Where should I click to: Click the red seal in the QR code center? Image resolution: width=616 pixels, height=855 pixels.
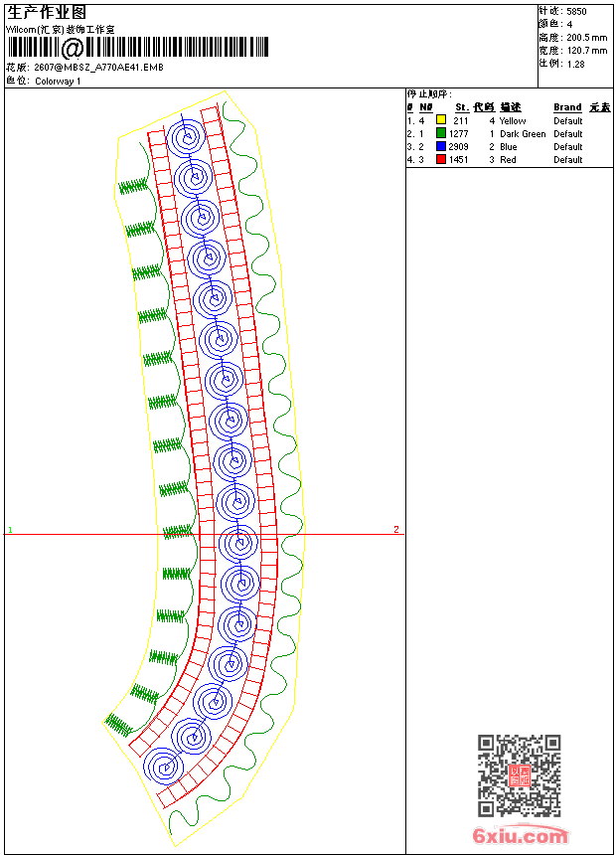click(520, 775)
